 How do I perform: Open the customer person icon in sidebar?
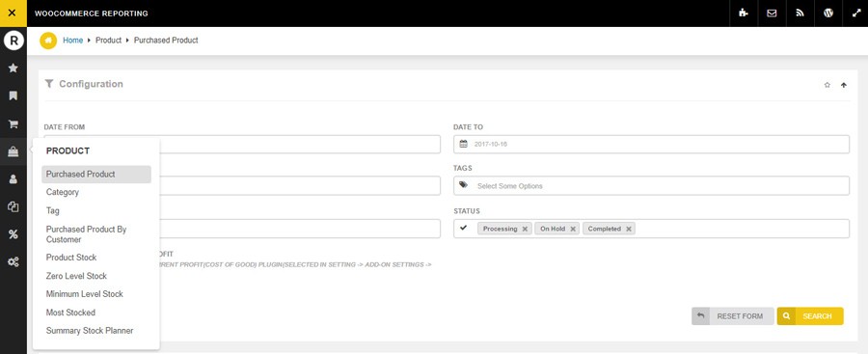pos(14,179)
